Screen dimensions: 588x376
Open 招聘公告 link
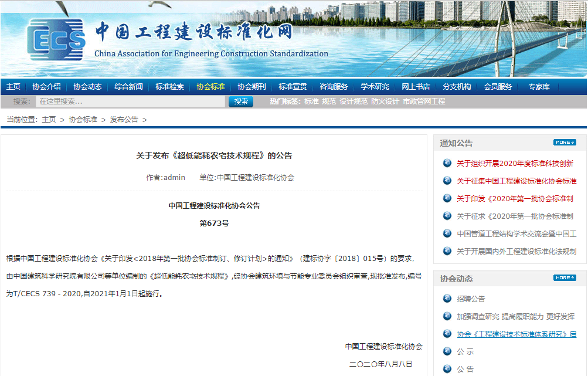coord(471,299)
